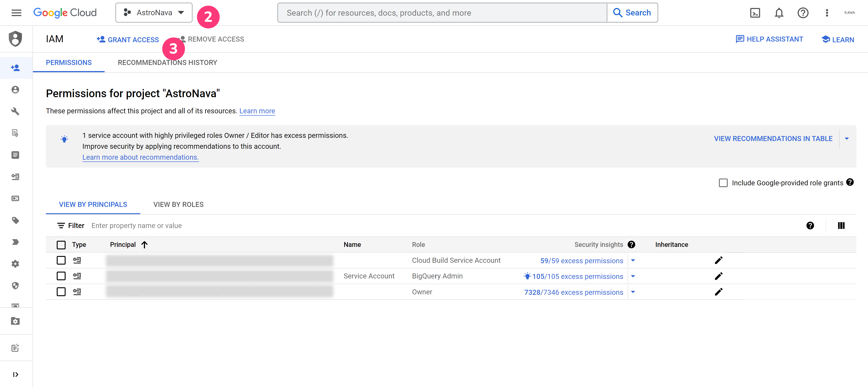Open the AstroNava project selector
This screenshot has width=868, height=387.
tap(154, 13)
